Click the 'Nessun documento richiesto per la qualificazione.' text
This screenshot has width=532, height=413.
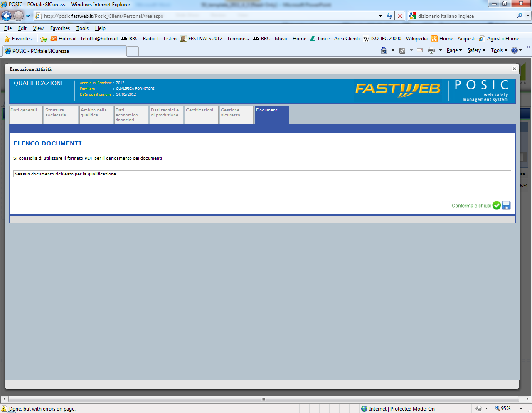pos(66,174)
